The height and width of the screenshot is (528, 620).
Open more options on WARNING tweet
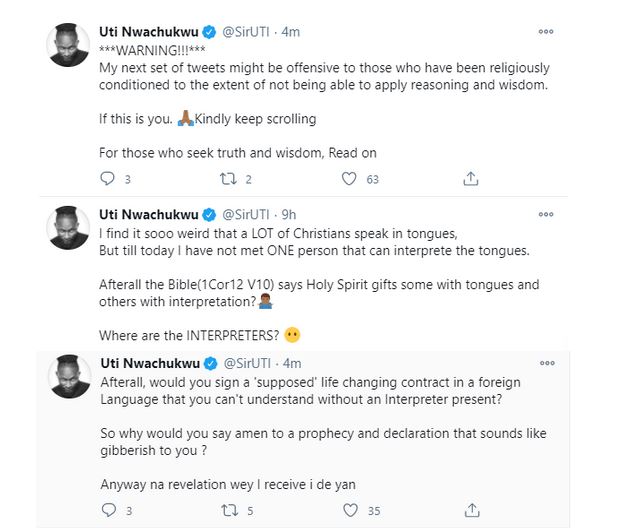pos(546,31)
